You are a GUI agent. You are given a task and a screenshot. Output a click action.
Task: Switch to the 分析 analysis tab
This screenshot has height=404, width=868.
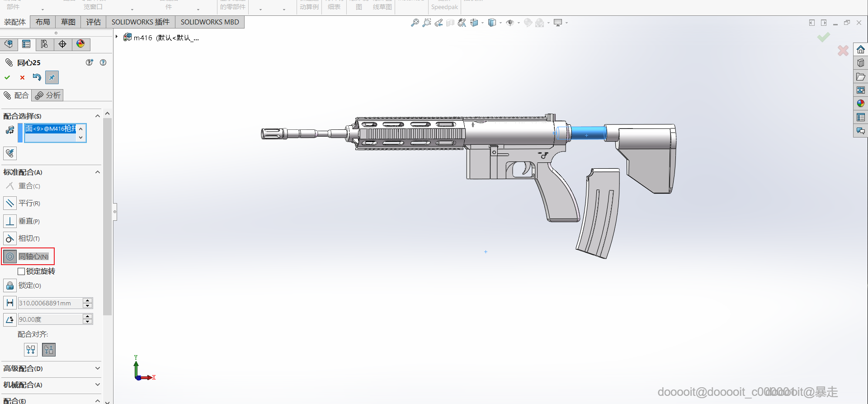click(x=48, y=95)
